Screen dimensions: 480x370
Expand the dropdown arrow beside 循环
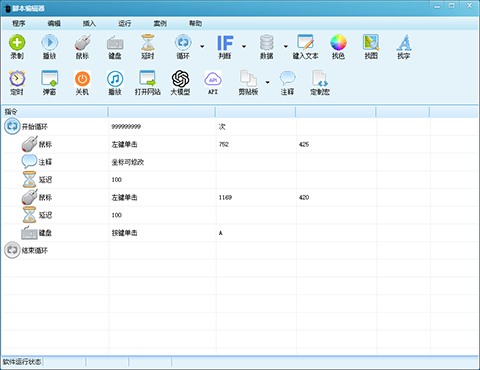click(202, 46)
